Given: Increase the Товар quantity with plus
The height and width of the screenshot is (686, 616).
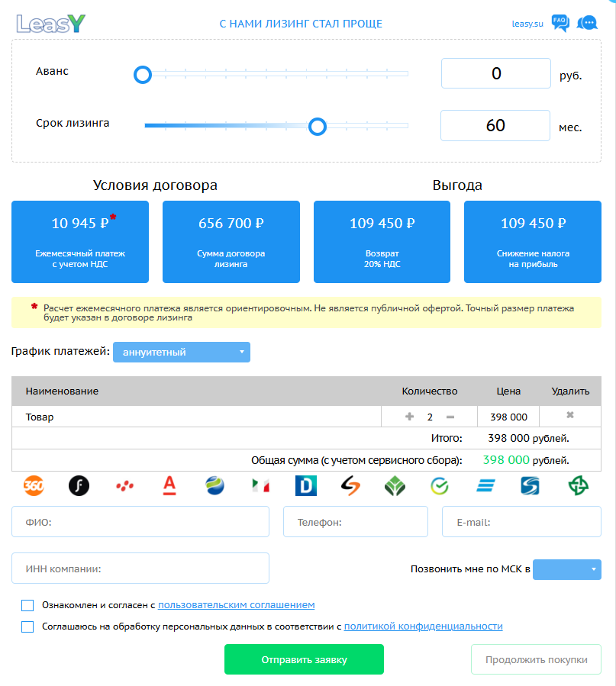Looking at the screenshot, I should click(409, 417).
